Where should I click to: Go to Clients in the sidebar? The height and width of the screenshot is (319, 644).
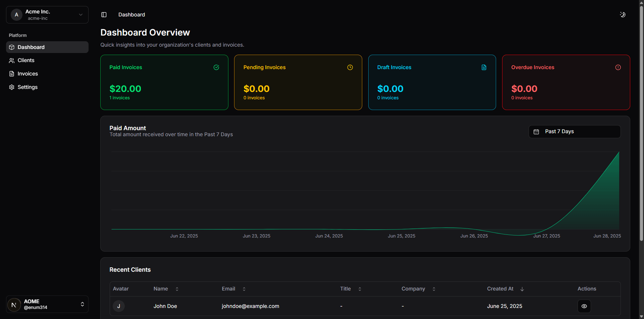click(x=47, y=60)
